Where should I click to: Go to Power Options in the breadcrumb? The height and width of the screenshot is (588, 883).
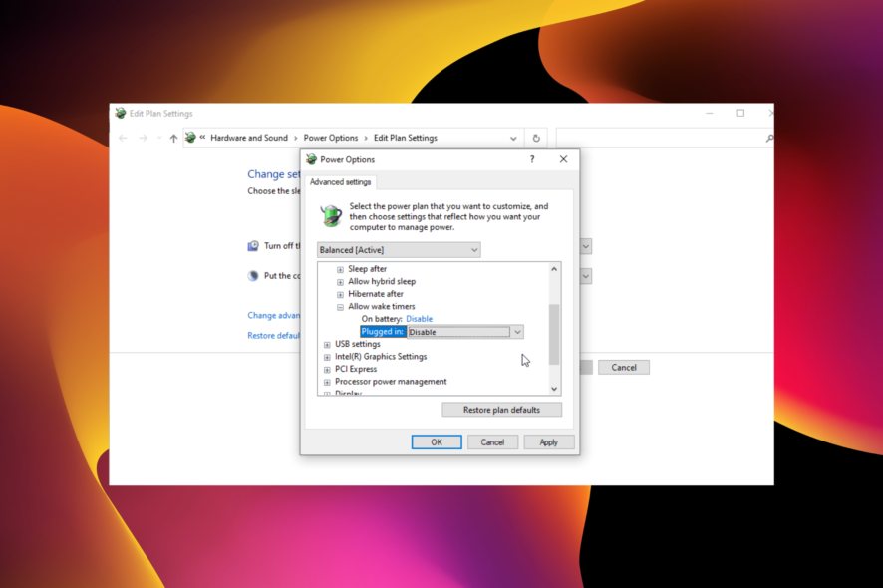pyautogui.click(x=331, y=138)
